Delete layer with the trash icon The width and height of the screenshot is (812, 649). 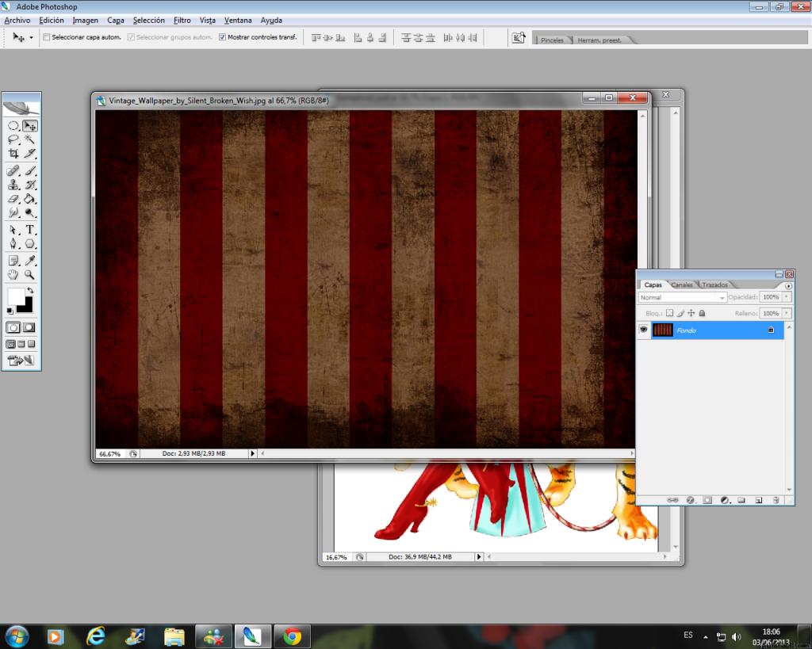point(776,500)
